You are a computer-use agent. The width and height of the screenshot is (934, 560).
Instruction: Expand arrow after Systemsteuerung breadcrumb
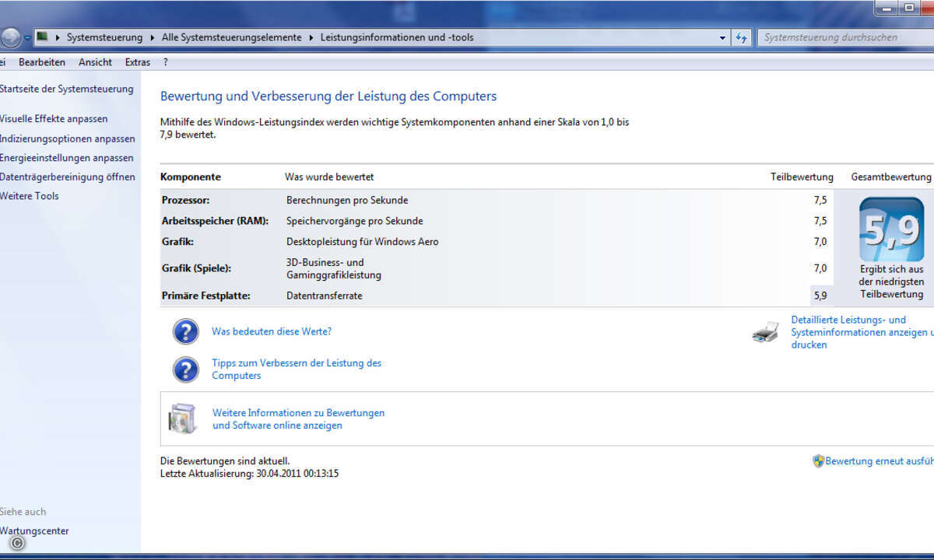click(x=153, y=37)
